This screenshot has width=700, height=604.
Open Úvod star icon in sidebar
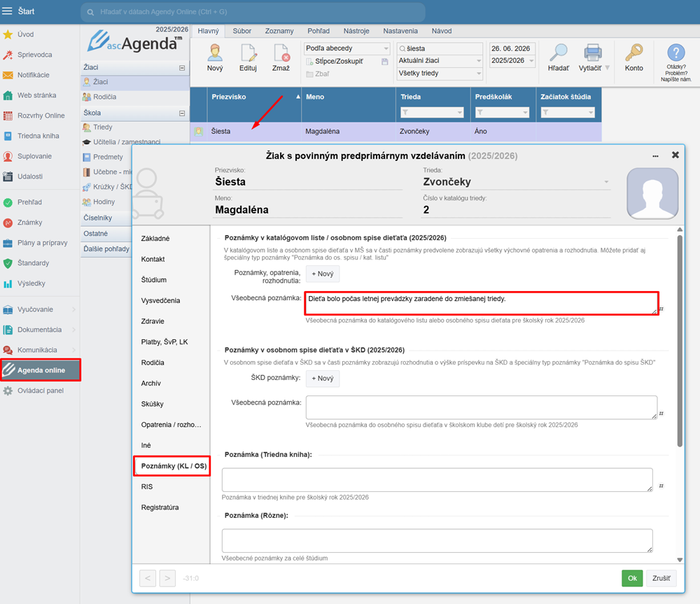8,34
